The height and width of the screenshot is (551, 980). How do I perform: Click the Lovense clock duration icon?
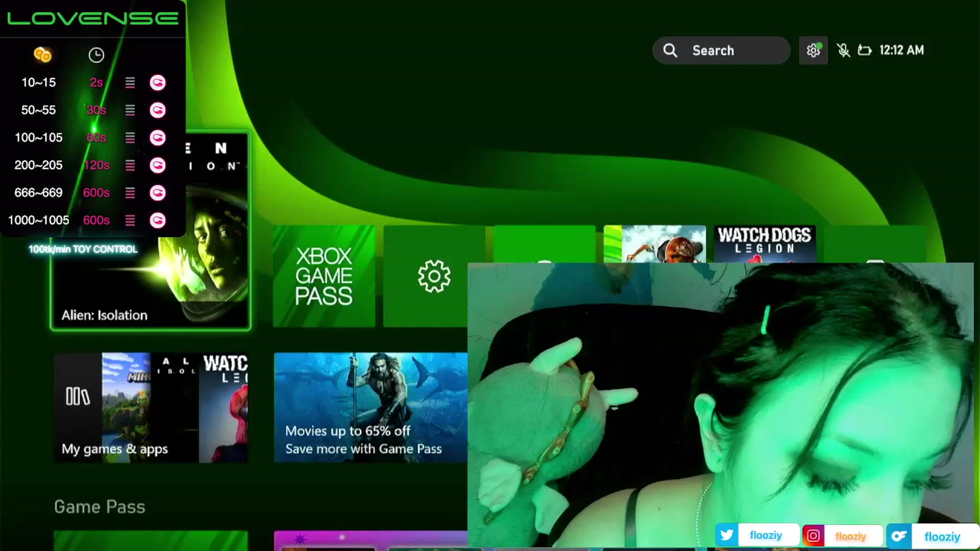click(96, 55)
